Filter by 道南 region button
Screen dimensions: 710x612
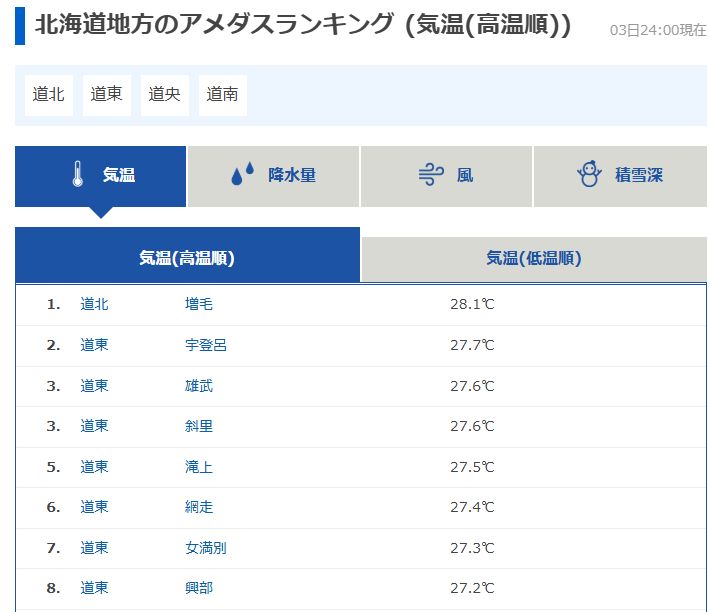click(223, 95)
